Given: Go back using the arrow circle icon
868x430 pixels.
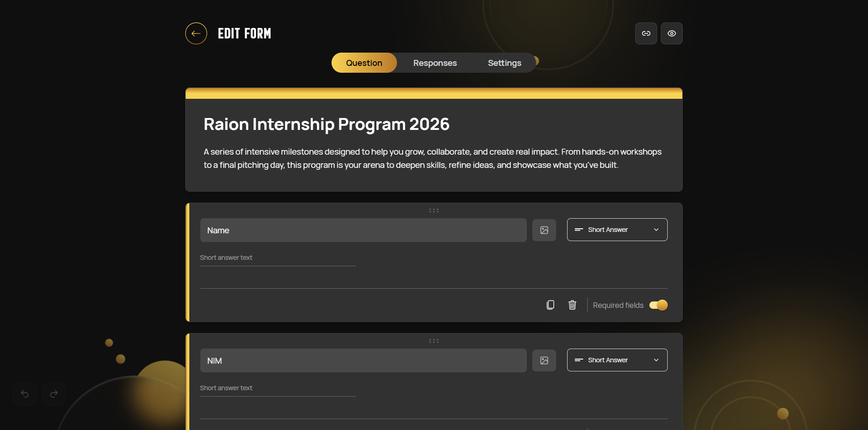Looking at the screenshot, I should coord(196,33).
